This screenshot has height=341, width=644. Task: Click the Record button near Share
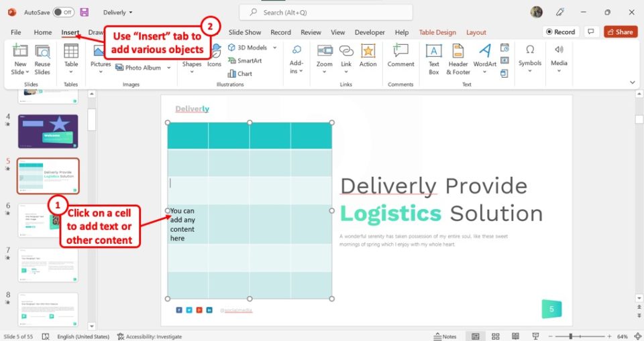point(561,32)
